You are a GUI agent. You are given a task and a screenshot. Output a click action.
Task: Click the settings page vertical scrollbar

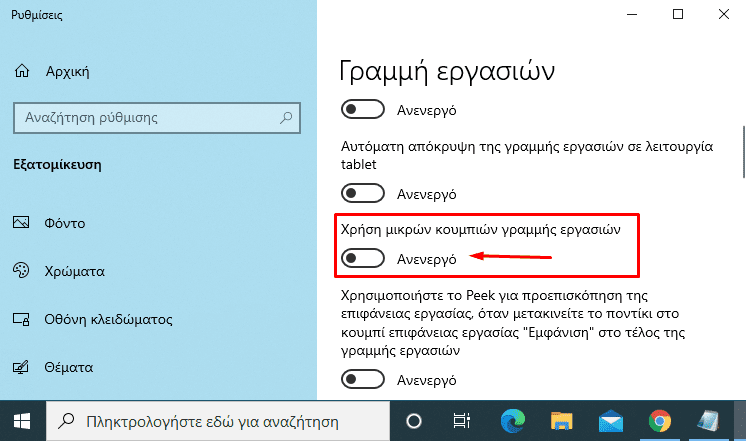coord(743,152)
